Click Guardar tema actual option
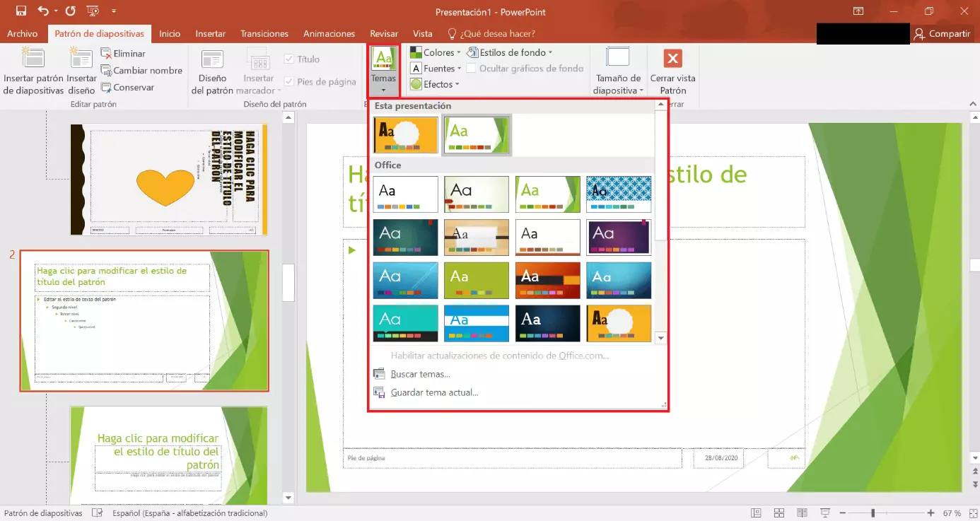Viewport: 980px width, 521px height. click(x=434, y=392)
